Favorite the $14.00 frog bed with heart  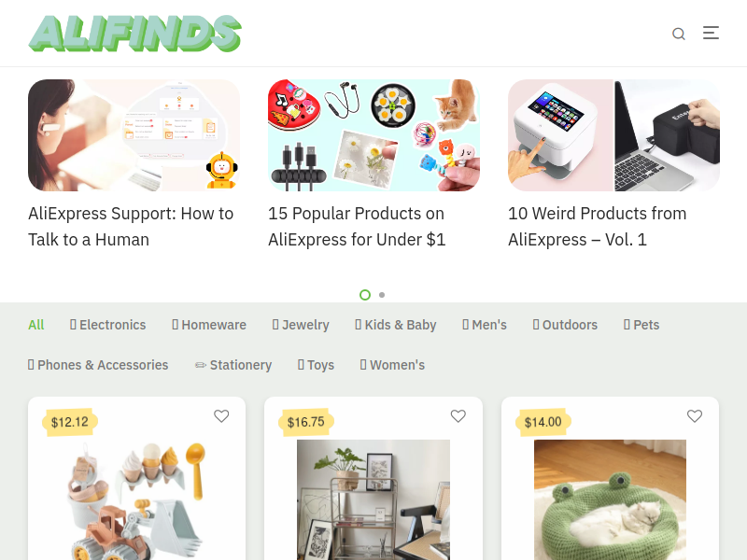[x=695, y=416]
